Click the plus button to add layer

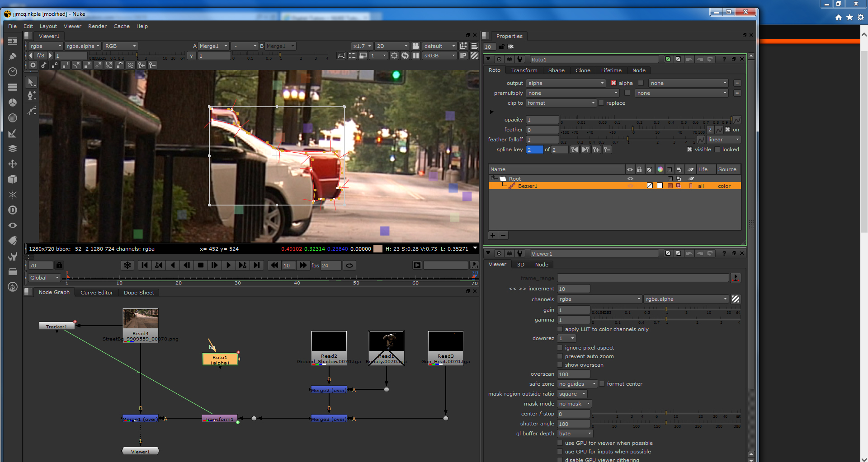pyautogui.click(x=493, y=235)
